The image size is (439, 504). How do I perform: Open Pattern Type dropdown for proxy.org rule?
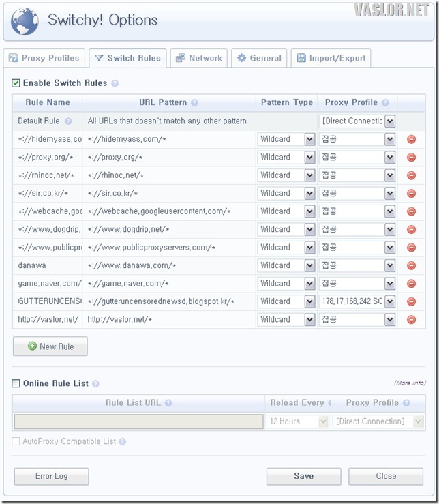309,157
